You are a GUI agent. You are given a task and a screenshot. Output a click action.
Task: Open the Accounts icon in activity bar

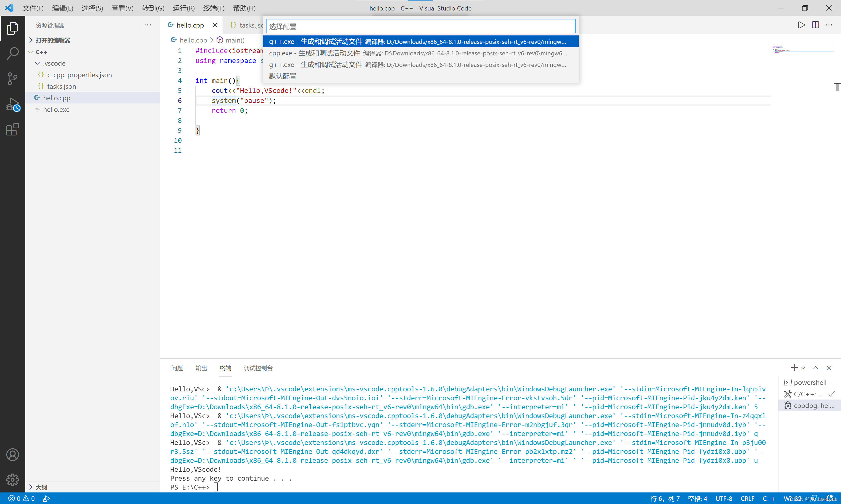point(13,454)
